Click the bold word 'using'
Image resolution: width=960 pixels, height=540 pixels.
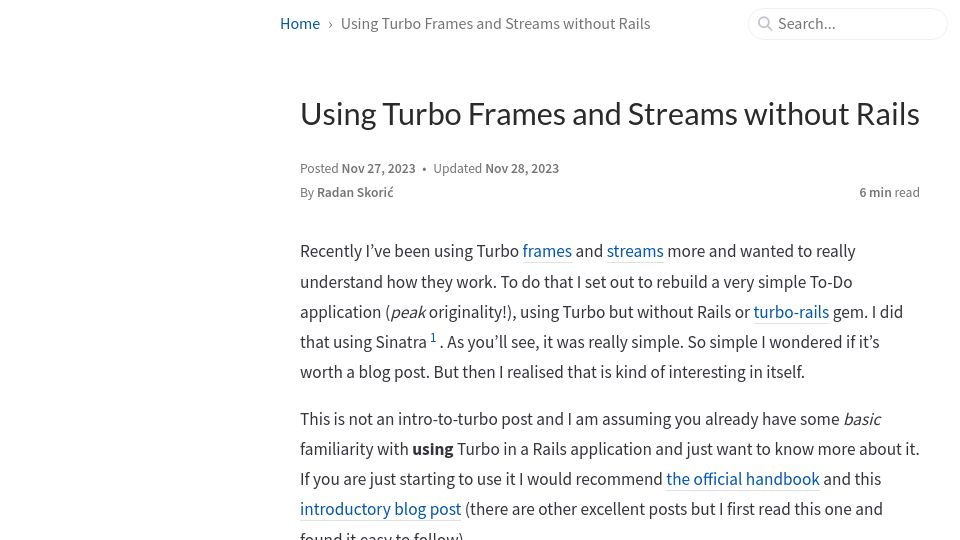coord(432,449)
